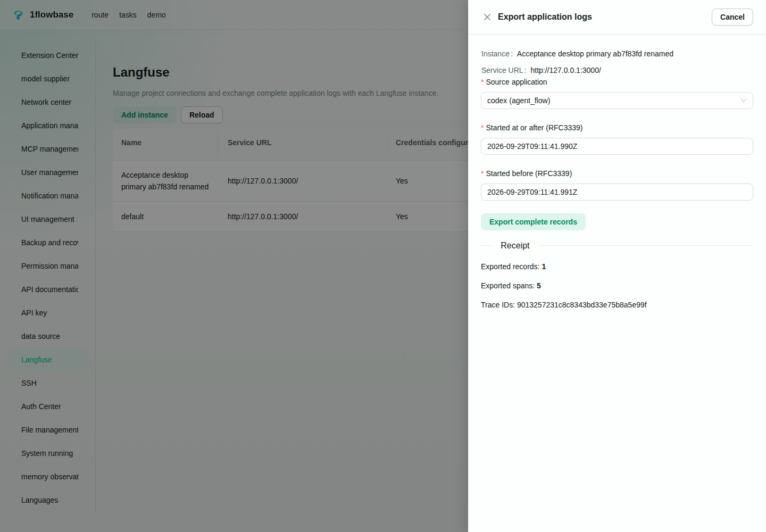The image size is (766, 532).
Task: Click the Trace IDs value in receipt
Action: [x=582, y=305]
